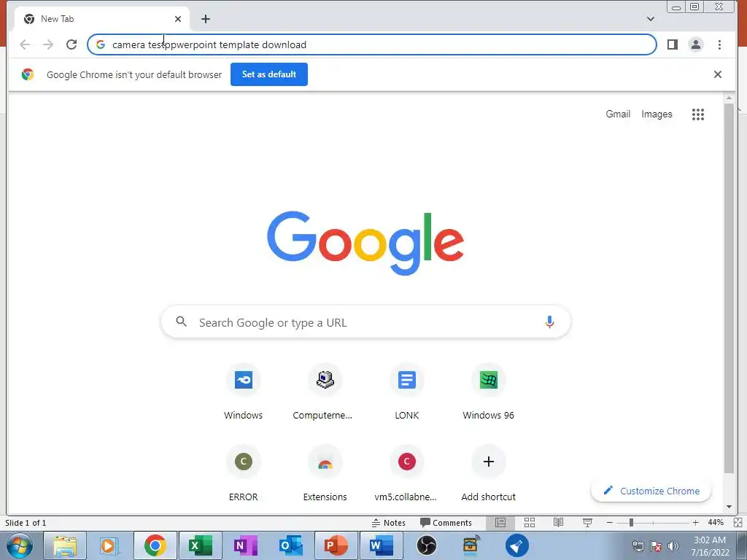
Task: Click the PowerPoint zoom slider handle
Action: pyautogui.click(x=631, y=523)
